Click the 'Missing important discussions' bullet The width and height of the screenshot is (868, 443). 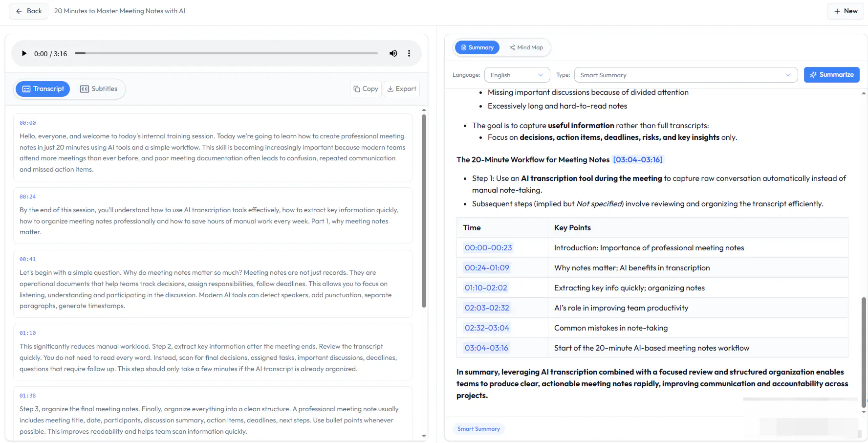coord(588,92)
